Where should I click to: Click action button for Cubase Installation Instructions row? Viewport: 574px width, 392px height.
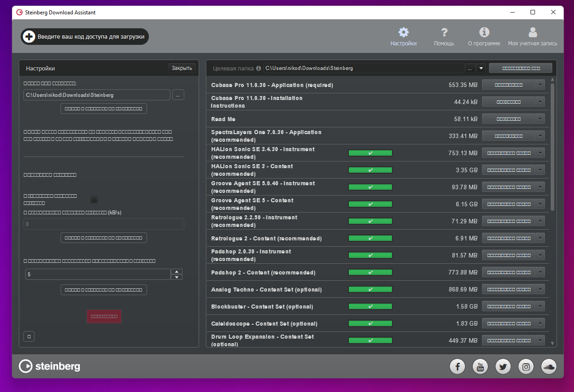pyautogui.click(x=509, y=102)
